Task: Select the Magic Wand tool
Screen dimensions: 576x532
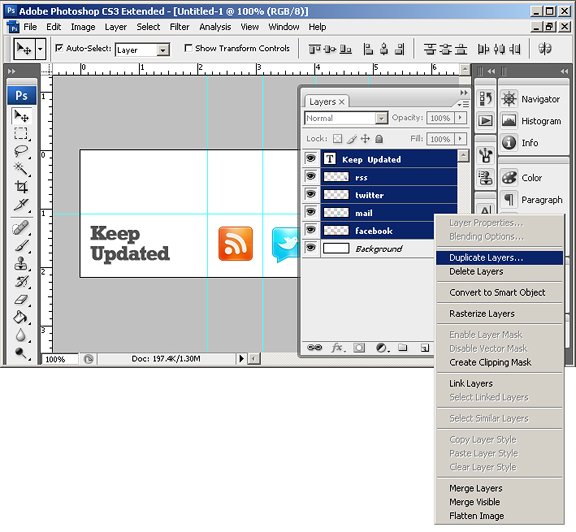Action: [x=21, y=169]
